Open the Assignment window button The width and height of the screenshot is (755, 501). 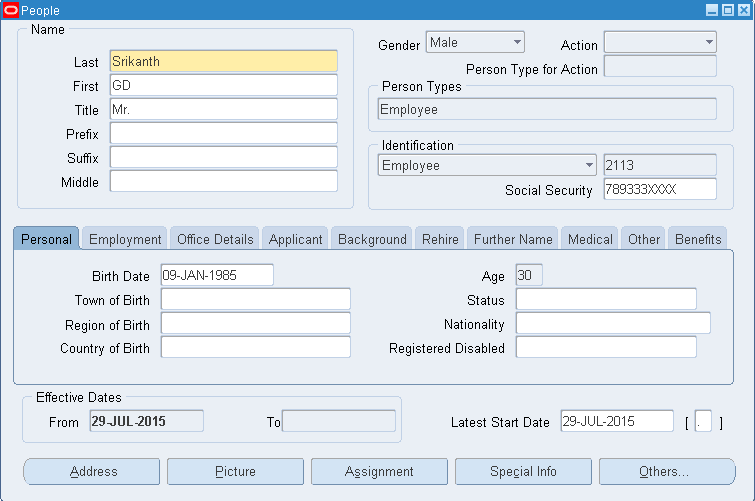click(379, 471)
